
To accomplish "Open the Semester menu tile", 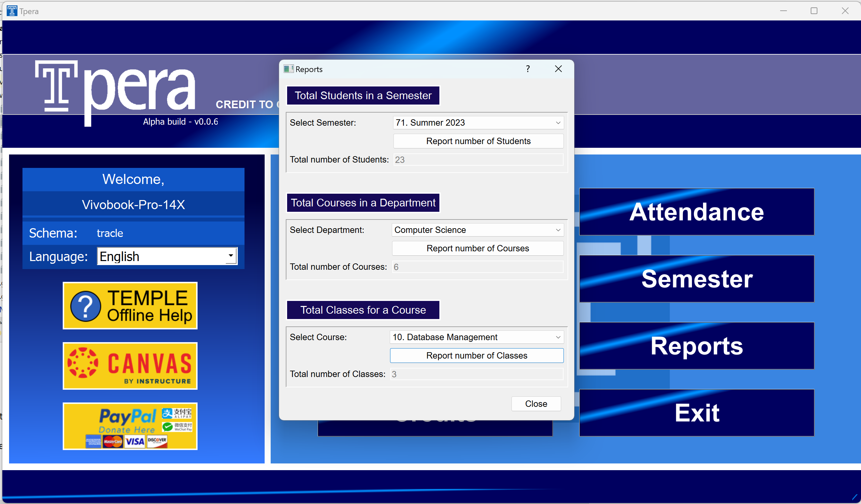I will click(x=696, y=278).
